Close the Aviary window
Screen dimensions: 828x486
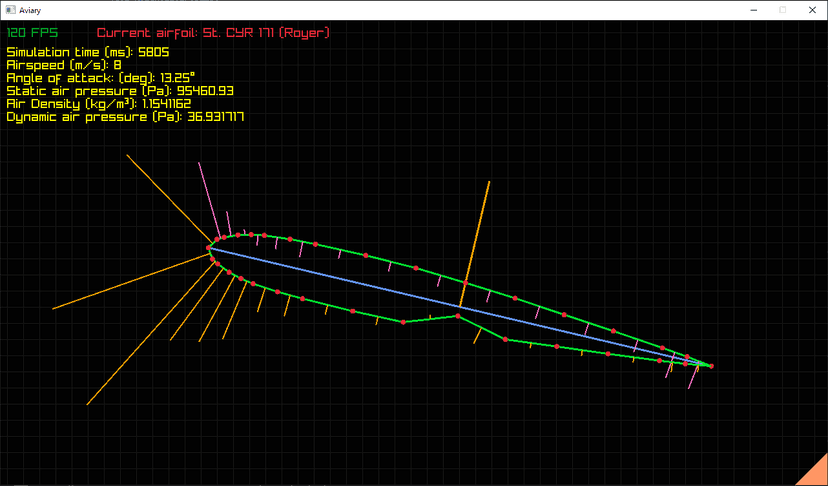(810, 9)
